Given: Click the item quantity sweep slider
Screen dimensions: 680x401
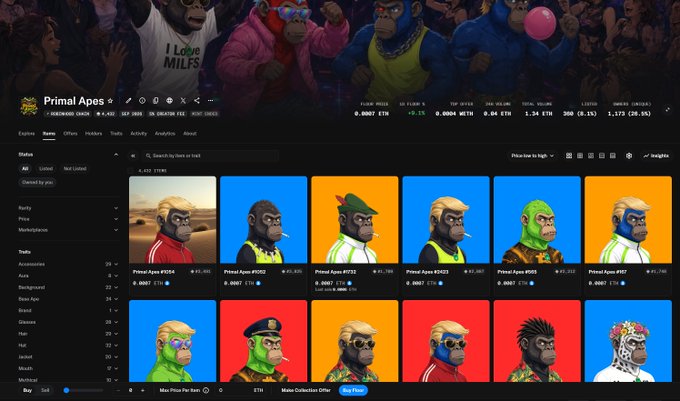Looking at the screenshot, I should [84, 390].
